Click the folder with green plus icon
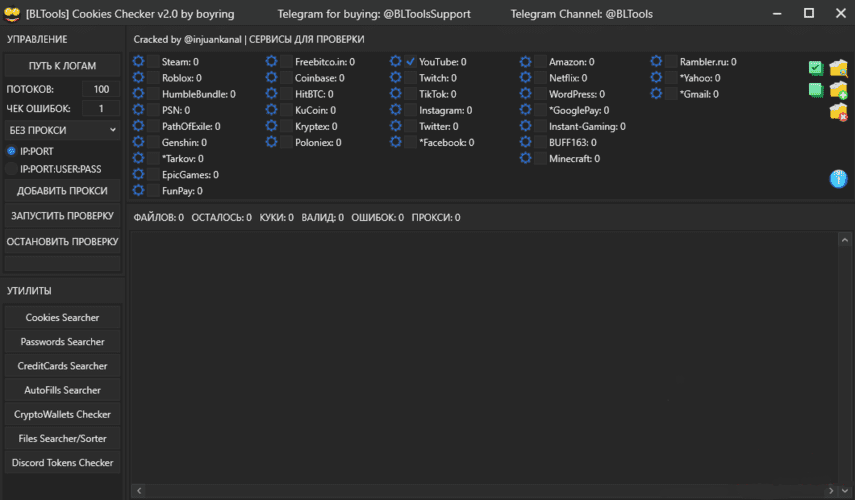This screenshot has height=500, width=855. tap(839, 90)
